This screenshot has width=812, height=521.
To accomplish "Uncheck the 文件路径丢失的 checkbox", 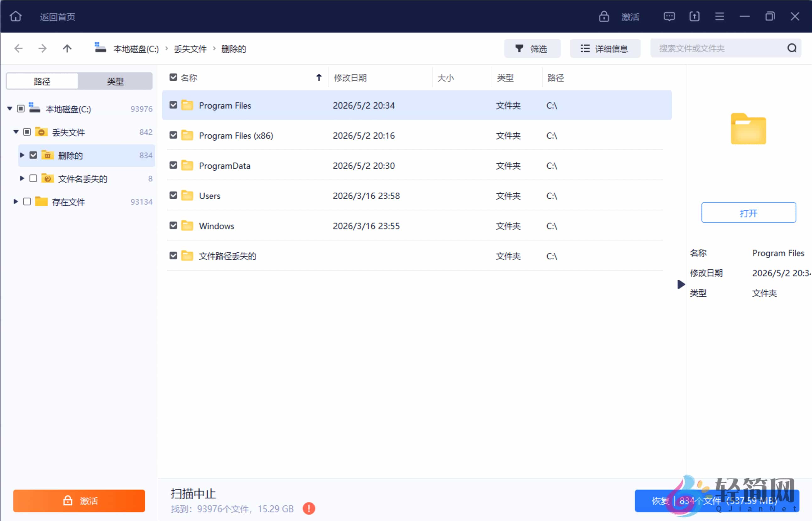I will [x=173, y=255].
